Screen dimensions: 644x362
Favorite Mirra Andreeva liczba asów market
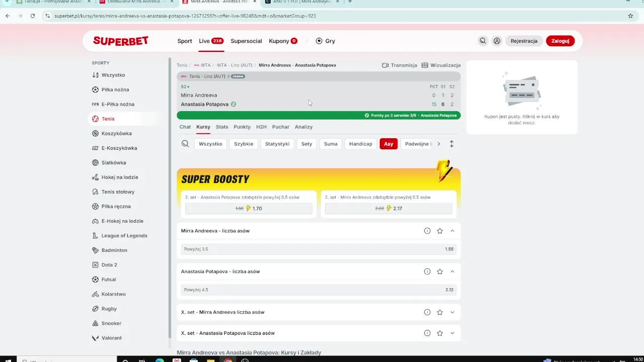click(440, 231)
